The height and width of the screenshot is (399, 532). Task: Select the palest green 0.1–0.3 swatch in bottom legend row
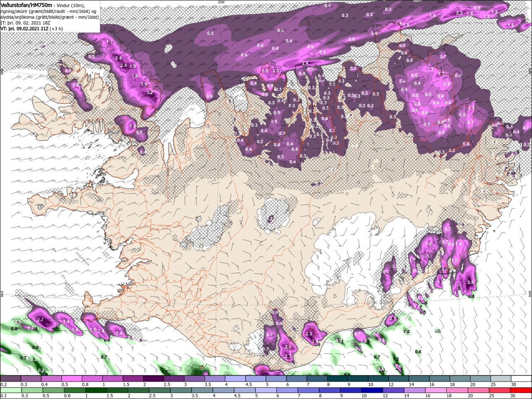[10, 390]
